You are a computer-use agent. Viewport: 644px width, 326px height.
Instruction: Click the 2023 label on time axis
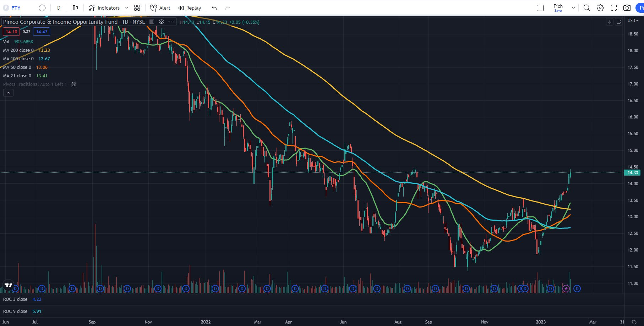(541, 322)
